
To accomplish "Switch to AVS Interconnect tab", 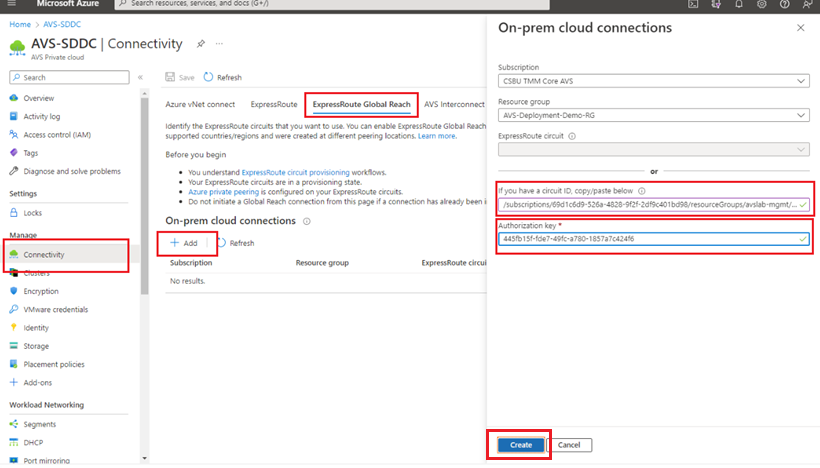I will click(x=454, y=105).
